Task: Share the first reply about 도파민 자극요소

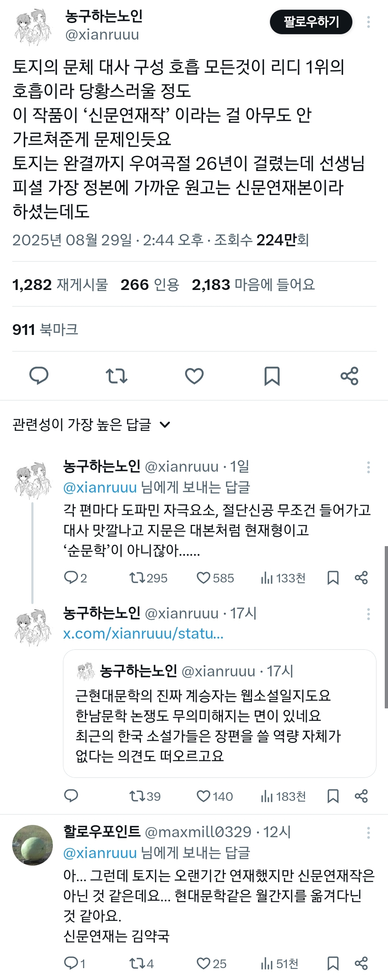Action: (361, 578)
